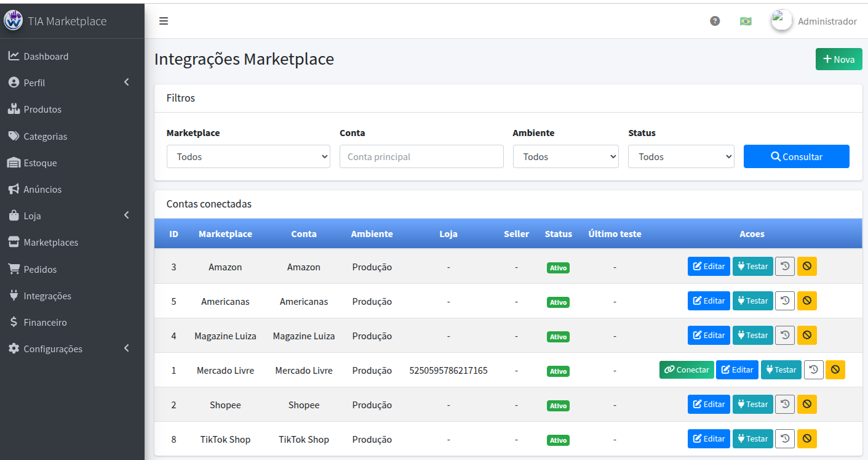Test the Mercado Livre integration
This screenshot has width=868, height=460.
(x=781, y=370)
